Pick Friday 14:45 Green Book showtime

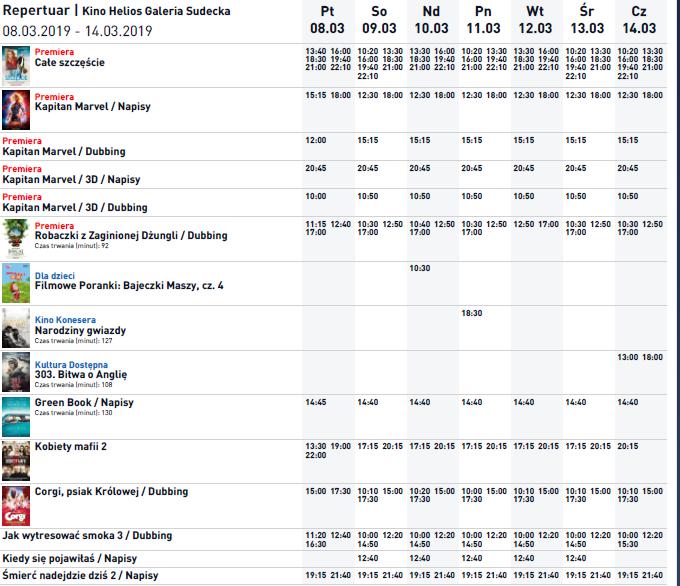click(316, 403)
